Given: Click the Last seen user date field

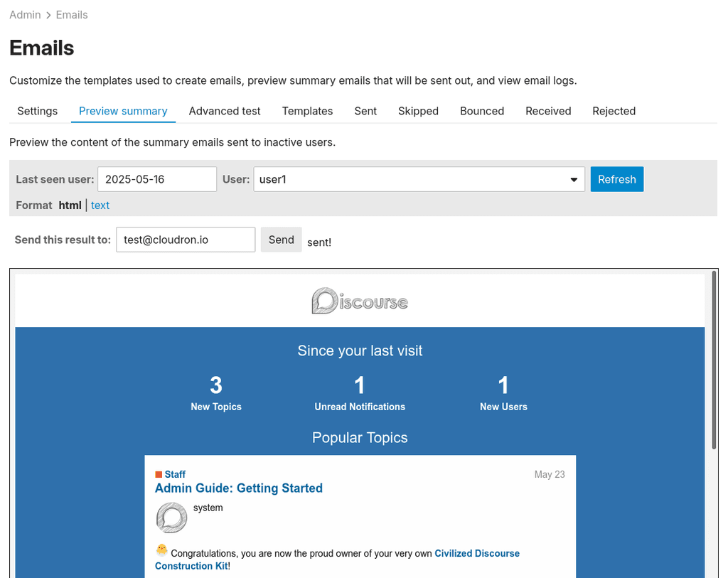Looking at the screenshot, I should pyautogui.click(x=157, y=179).
